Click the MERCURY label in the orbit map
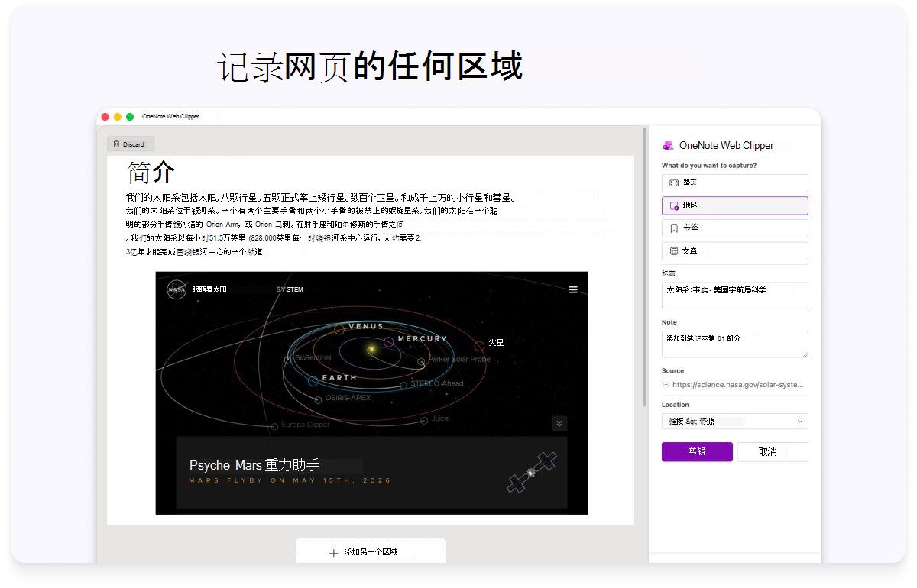The width and height of the screenshot is (917, 588). [x=423, y=338]
